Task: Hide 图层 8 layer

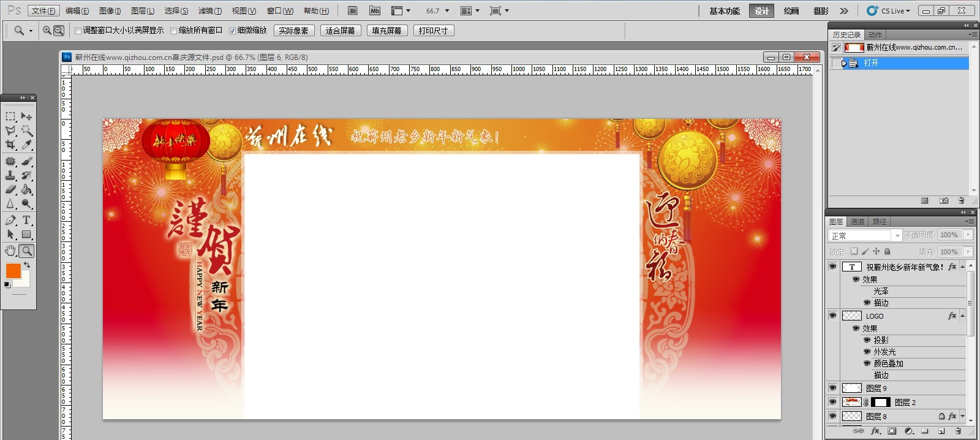Action: click(x=832, y=416)
